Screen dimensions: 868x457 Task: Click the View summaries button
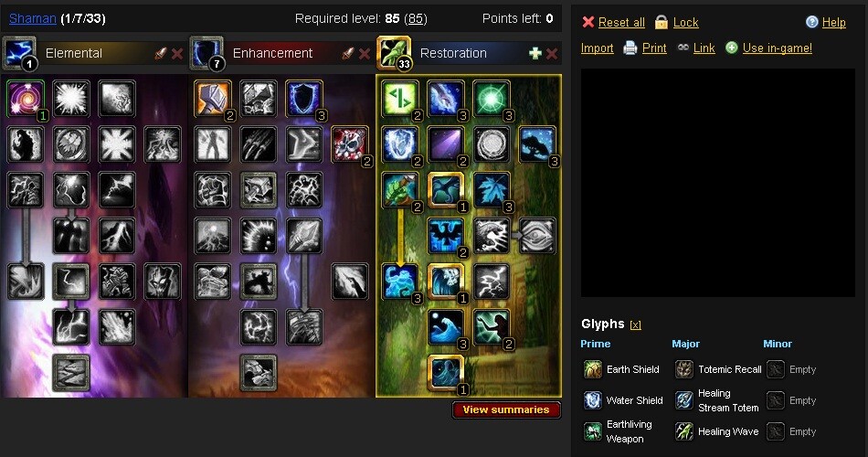(506, 409)
